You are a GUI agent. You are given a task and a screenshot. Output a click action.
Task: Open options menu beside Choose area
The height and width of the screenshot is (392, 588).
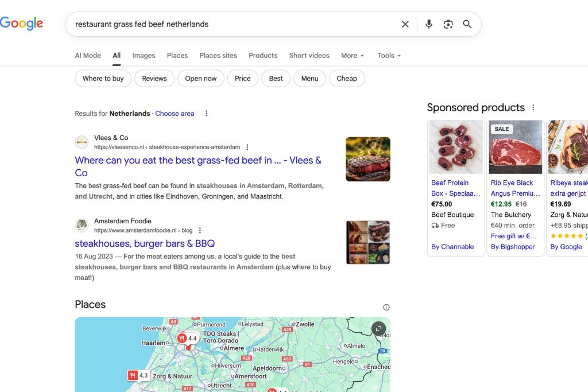tap(206, 114)
